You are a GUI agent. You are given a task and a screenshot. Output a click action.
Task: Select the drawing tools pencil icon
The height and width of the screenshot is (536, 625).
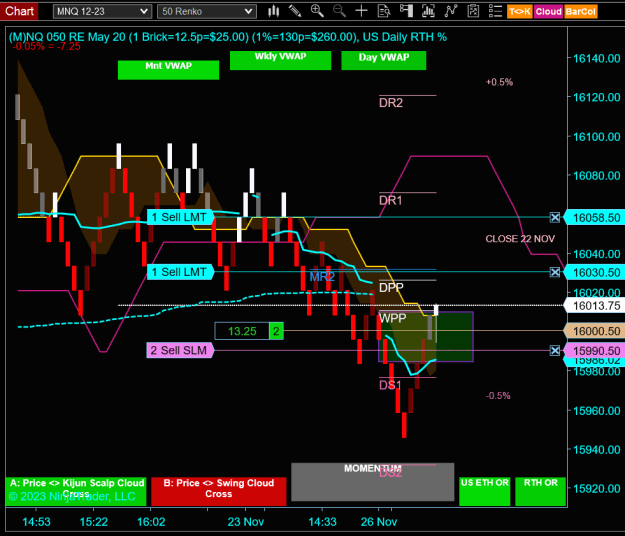coord(295,11)
